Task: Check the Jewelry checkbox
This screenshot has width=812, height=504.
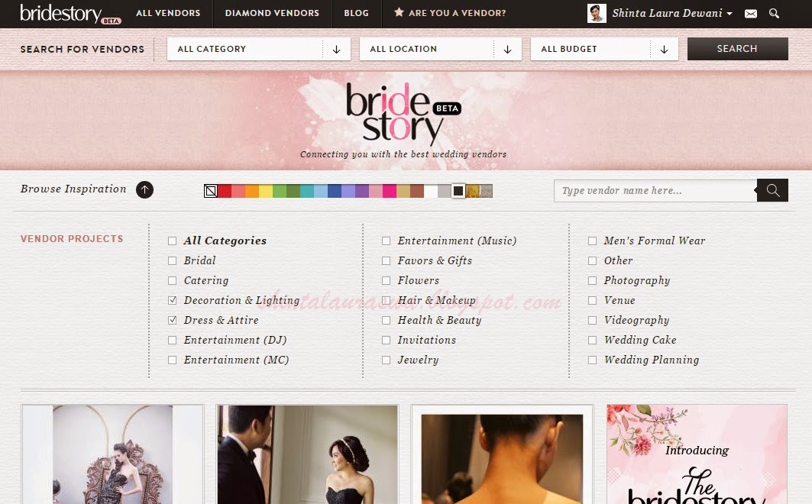Action: [x=386, y=360]
